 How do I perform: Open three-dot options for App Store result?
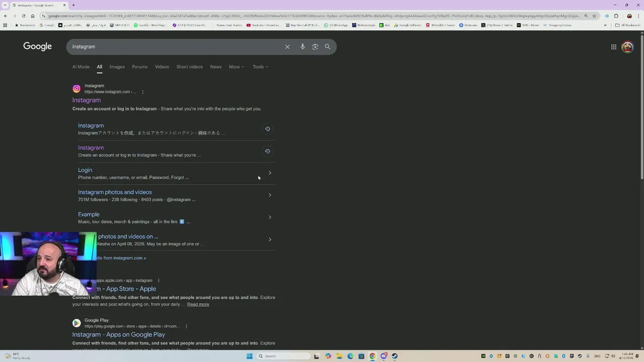[158, 281]
